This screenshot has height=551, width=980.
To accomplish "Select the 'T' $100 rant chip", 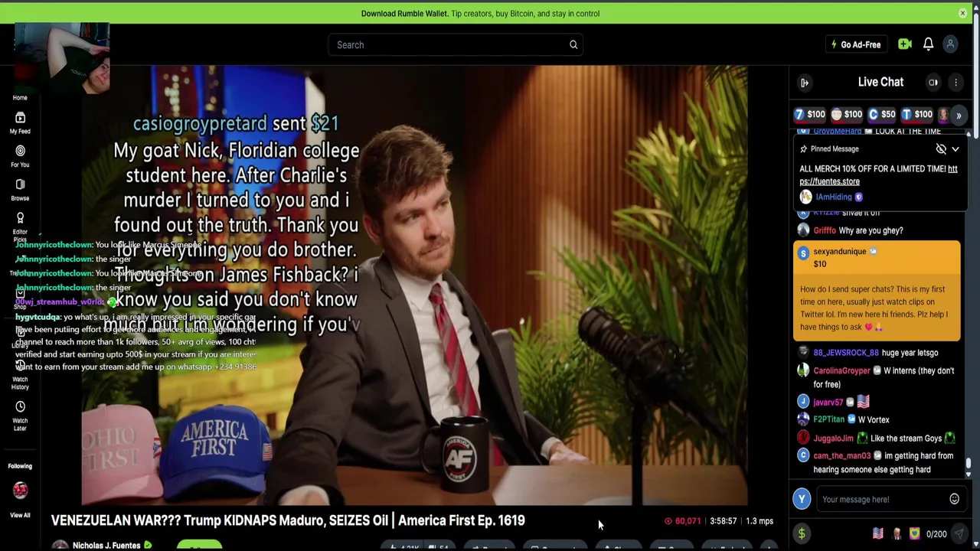I will (916, 115).
